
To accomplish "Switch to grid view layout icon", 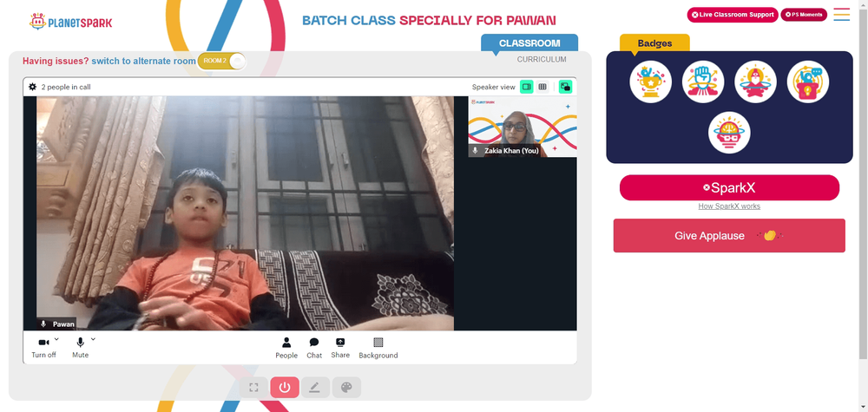I will [x=542, y=87].
